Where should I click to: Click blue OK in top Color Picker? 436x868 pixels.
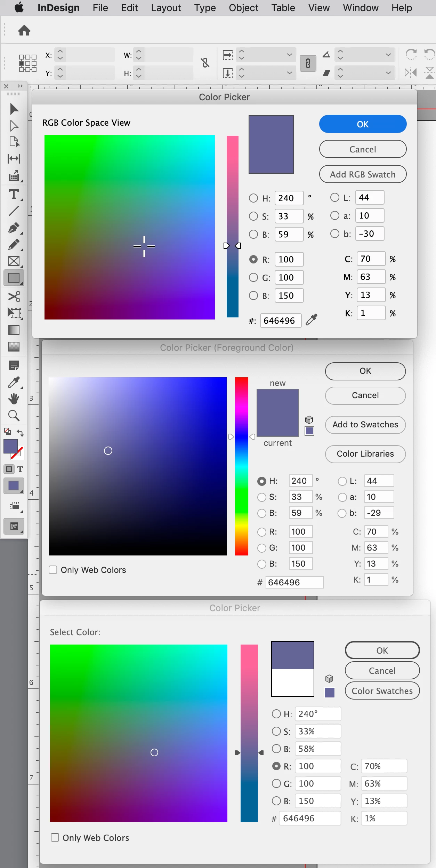click(363, 124)
